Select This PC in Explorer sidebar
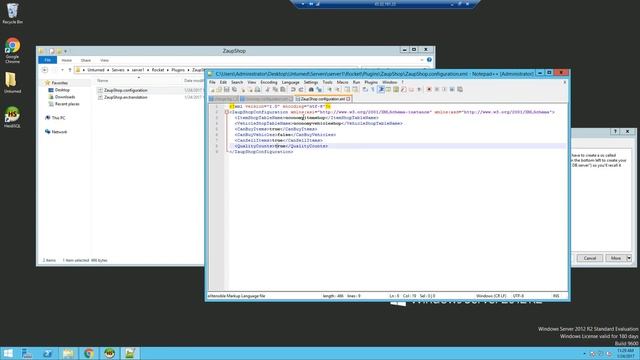The height and width of the screenshot is (360, 640). pos(58,118)
